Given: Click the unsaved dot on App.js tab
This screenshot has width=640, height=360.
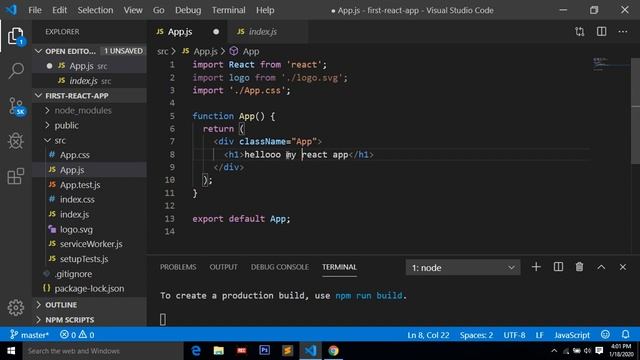Looking at the screenshot, I should (216, 31).
